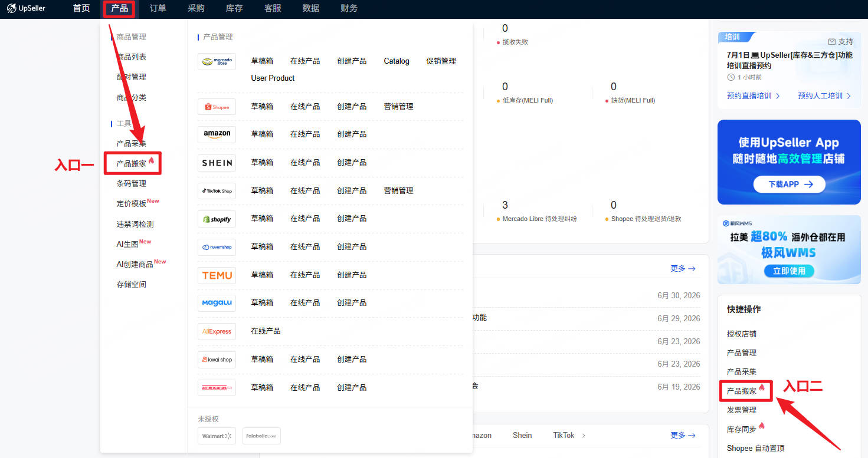Select 商品列表 in product menu

[131, 57]
